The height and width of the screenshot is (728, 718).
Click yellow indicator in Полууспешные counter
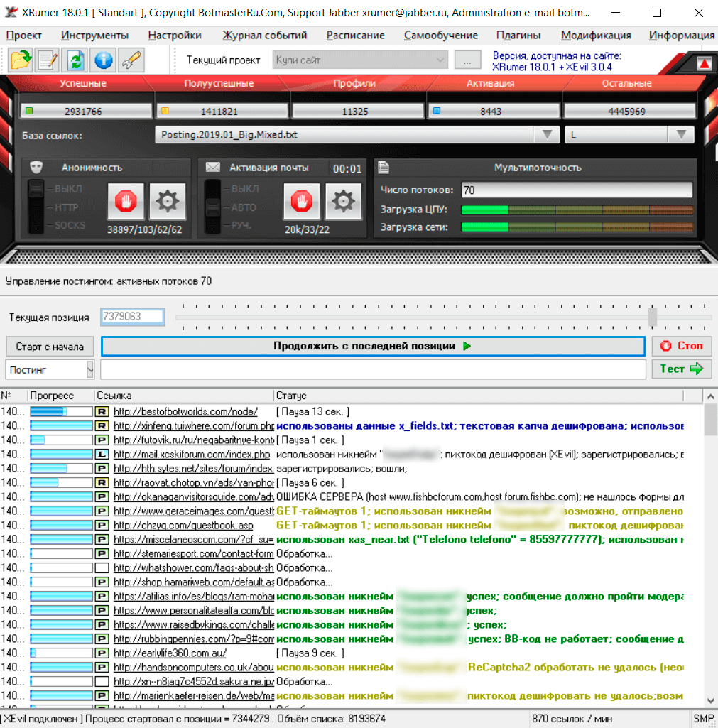[x=165, y=111]
